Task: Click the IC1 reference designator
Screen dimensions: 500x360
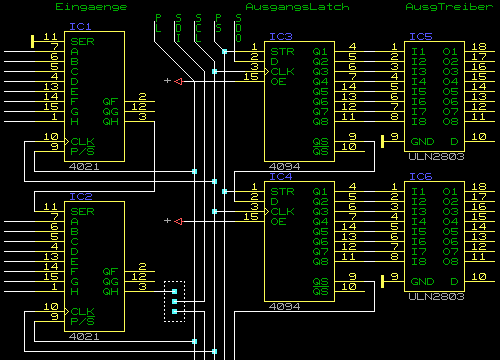Action: click(80, 26)
